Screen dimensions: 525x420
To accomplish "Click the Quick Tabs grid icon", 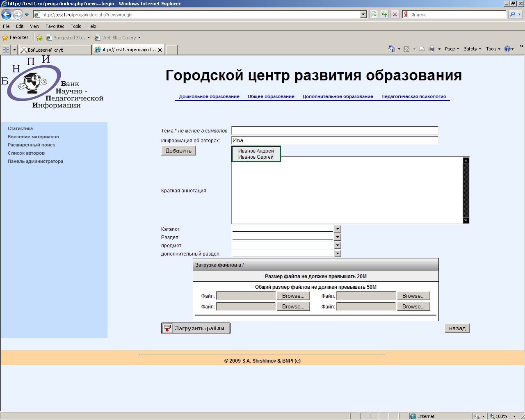I will tap(6, 50).
